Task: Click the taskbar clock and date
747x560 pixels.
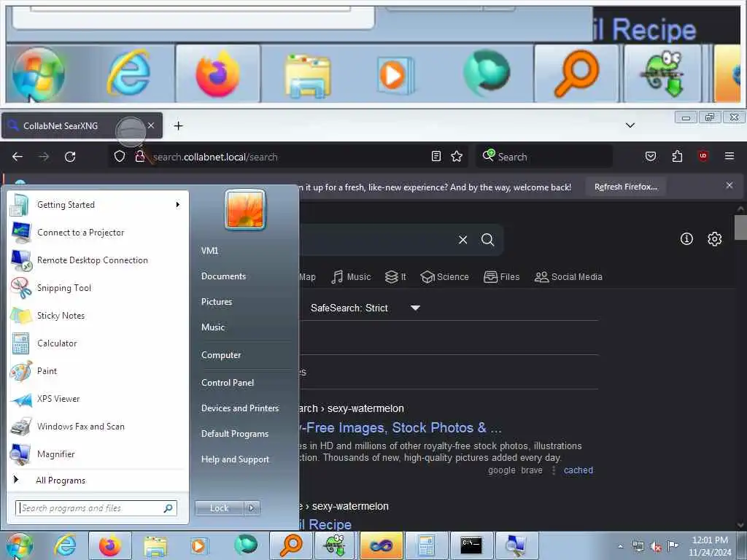Action: click(x=710, y=546)
